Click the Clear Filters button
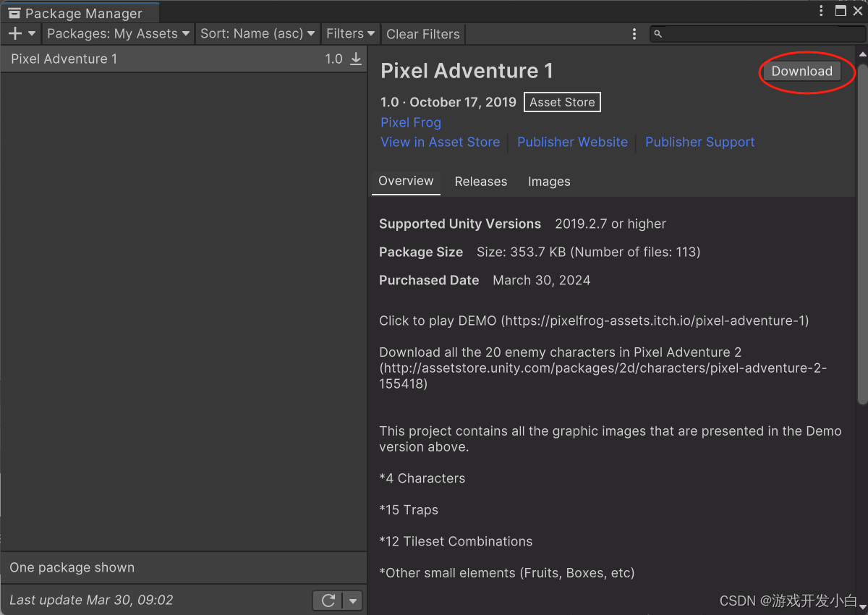Viewport: 868px width, 615px height. pyautogui.click(x=422, y=33)
